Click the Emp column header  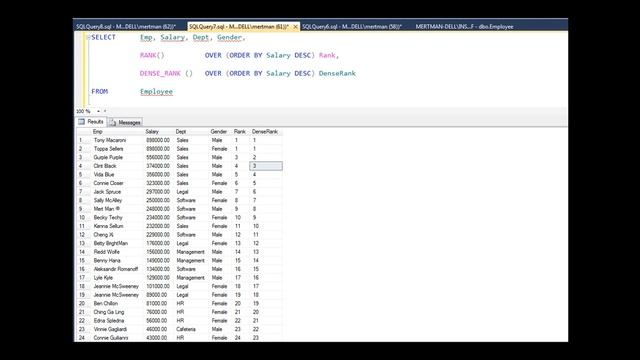tap(118, 131)
